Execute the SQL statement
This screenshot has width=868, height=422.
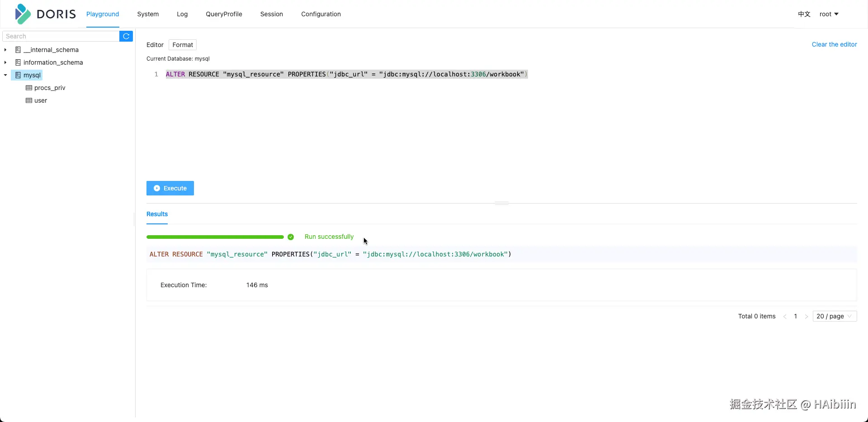point(170,188)
